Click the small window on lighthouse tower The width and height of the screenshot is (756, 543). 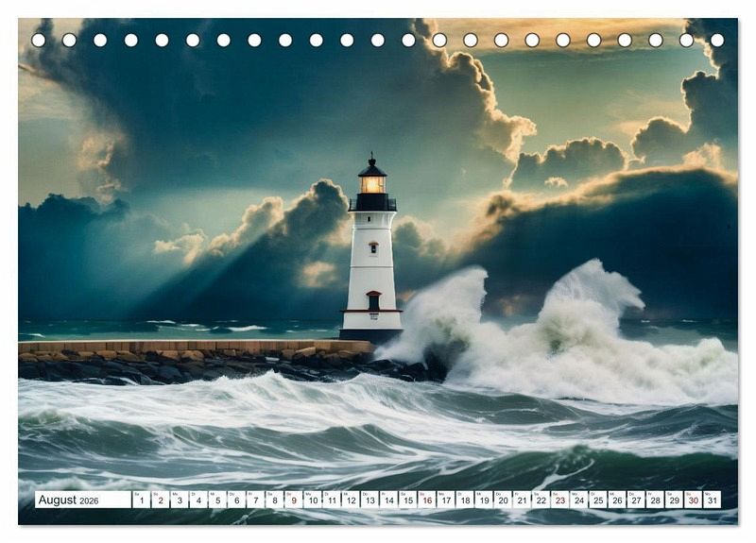373,248
